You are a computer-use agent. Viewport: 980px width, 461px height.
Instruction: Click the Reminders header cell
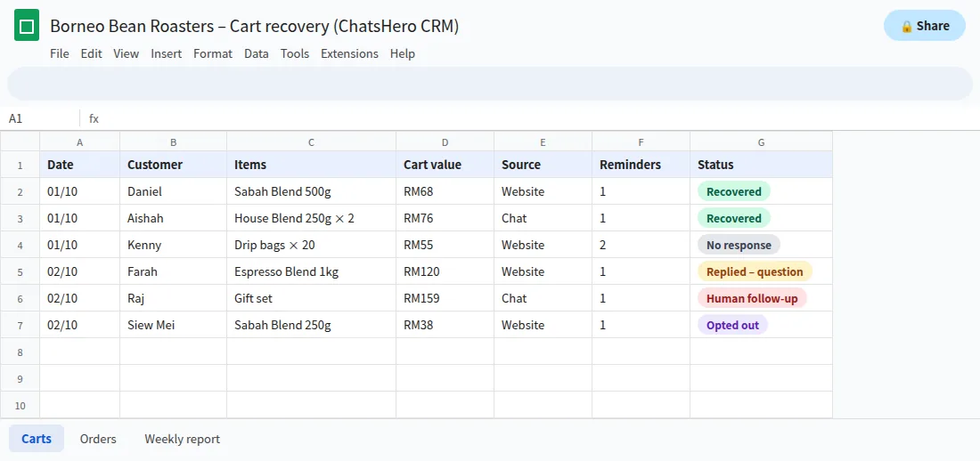[x=641, y=165]
